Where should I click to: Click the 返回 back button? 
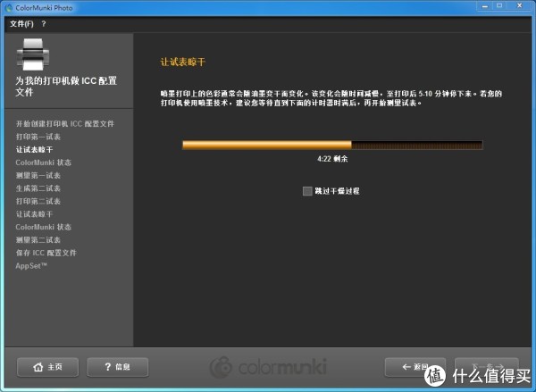coord(415,367)
